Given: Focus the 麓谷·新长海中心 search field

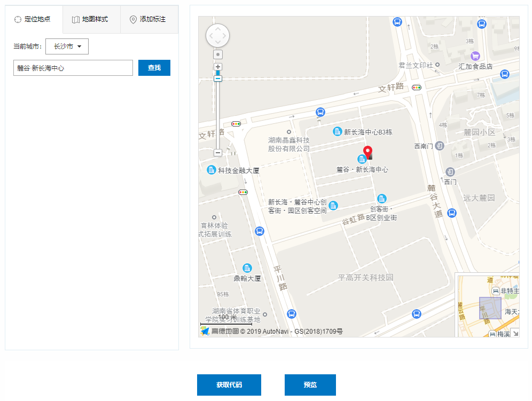Looking at the screenshot, I should (x=73, y=68).
